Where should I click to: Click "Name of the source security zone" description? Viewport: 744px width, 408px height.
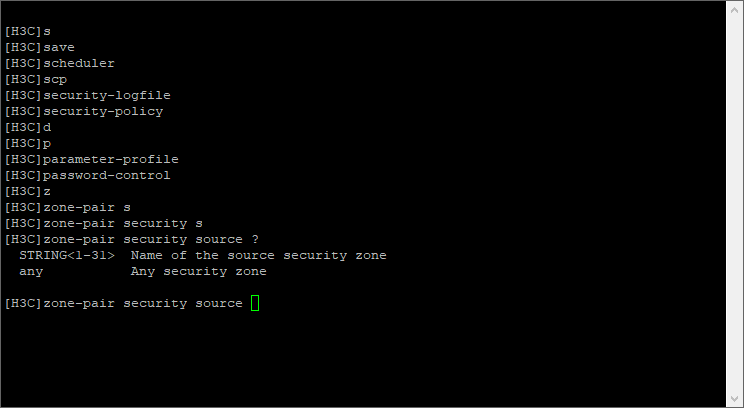258,255
